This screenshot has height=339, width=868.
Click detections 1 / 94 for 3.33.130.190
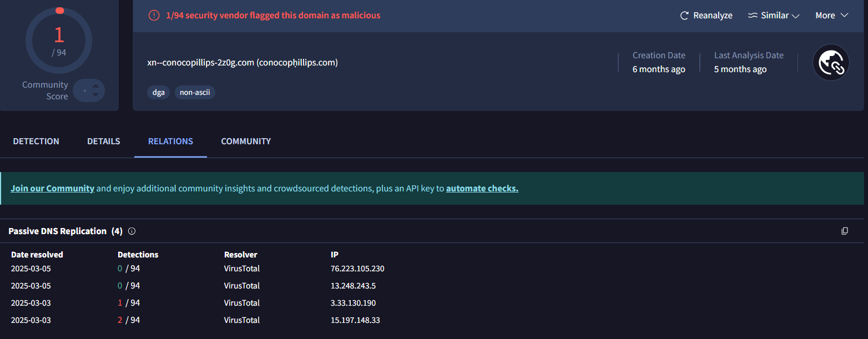129,303
